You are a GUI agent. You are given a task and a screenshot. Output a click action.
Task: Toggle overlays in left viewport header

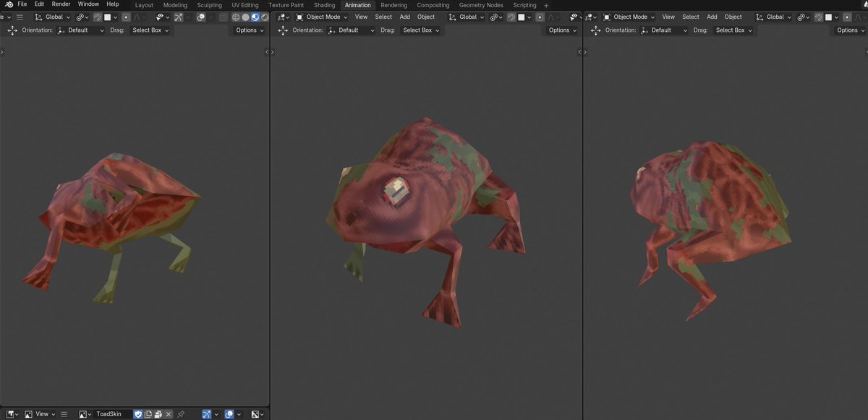click(201, 17)
